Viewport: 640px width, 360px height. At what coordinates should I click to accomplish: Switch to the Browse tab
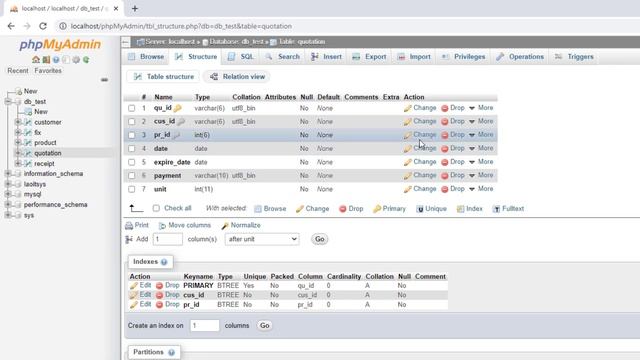pyautogui.click(x=146, y=57)
